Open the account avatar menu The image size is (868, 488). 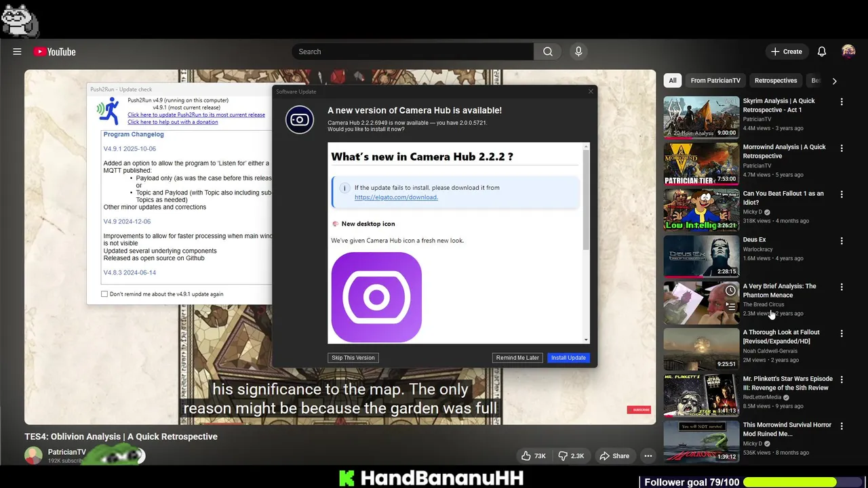[x=848, y=52]
